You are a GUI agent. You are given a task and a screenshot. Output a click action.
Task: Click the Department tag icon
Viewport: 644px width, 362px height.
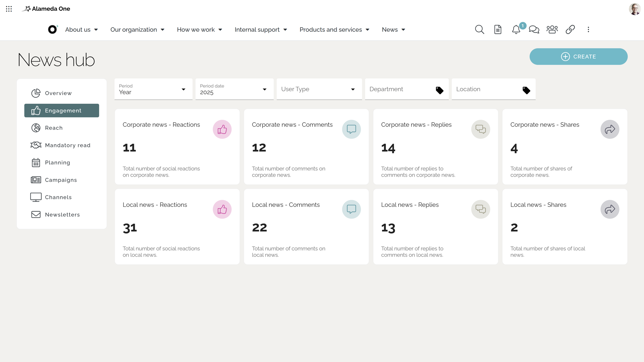point(440,90)
